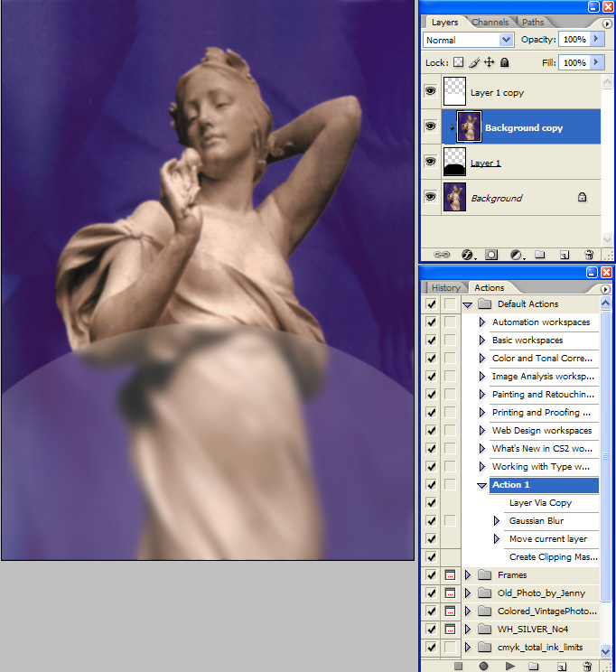Expand the Frames action set
The image size is (616, 672).
click(x=468, y=574)
